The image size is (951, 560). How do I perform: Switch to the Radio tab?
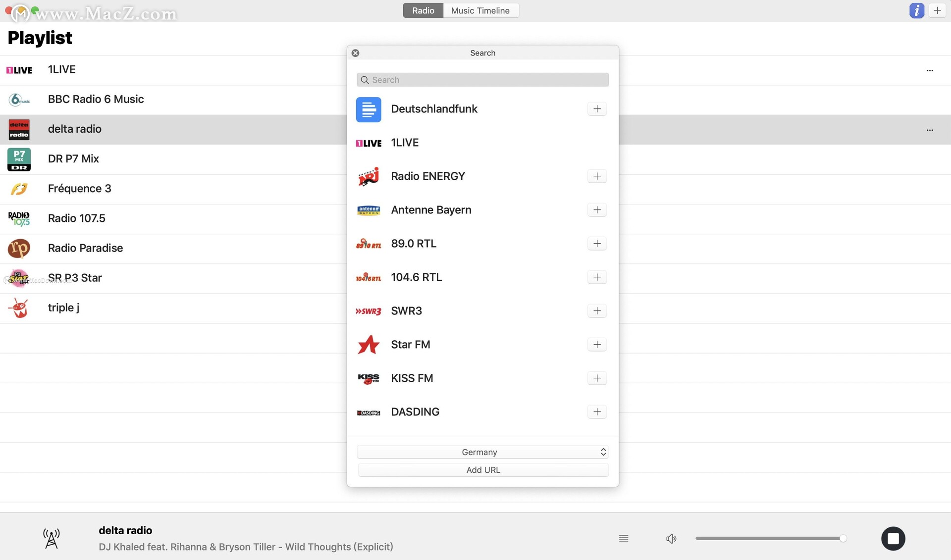[x=423, y=10]
